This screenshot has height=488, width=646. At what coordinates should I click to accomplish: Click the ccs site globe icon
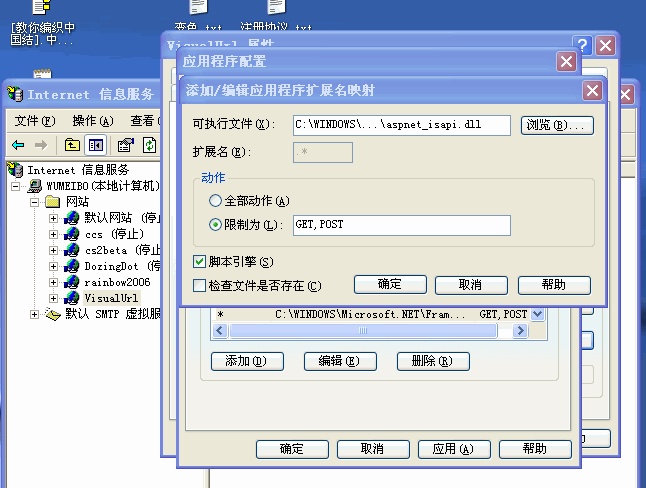(72, 234)
